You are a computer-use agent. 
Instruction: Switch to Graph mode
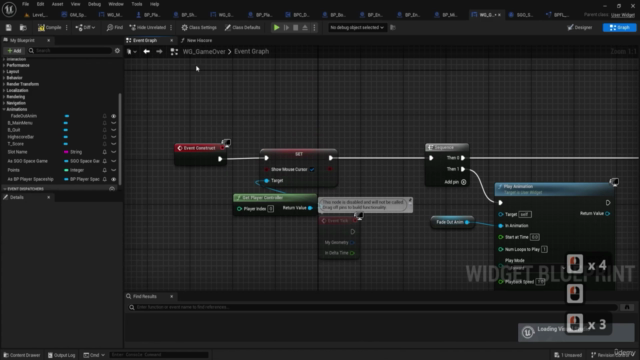coord(619,27)
